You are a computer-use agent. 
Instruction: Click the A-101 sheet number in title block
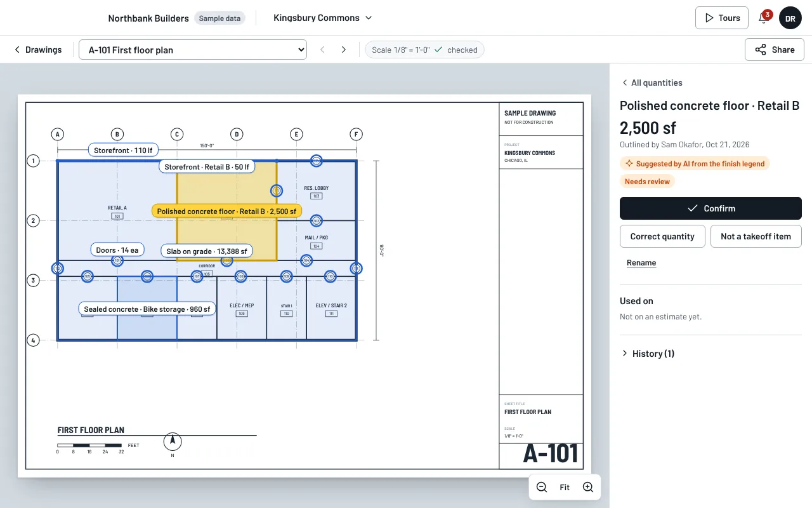coord(550,453)
